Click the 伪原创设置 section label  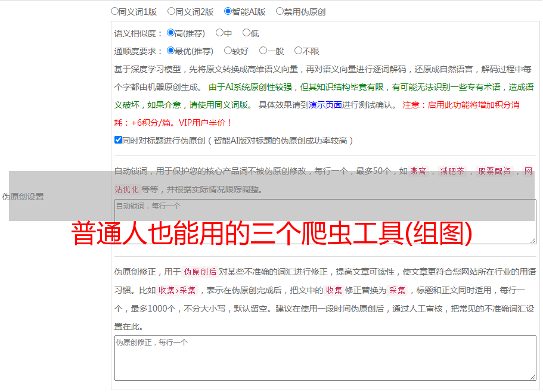[23, 197]
